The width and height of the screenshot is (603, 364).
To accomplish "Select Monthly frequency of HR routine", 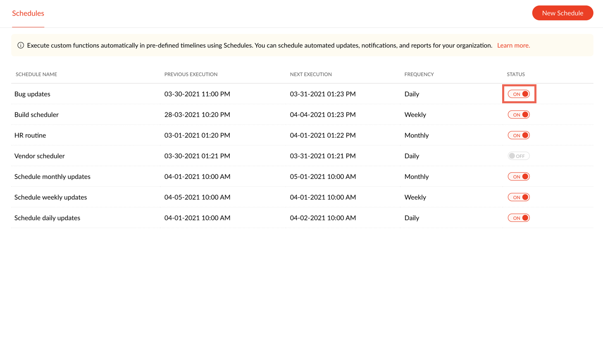I will coord(417,136).
